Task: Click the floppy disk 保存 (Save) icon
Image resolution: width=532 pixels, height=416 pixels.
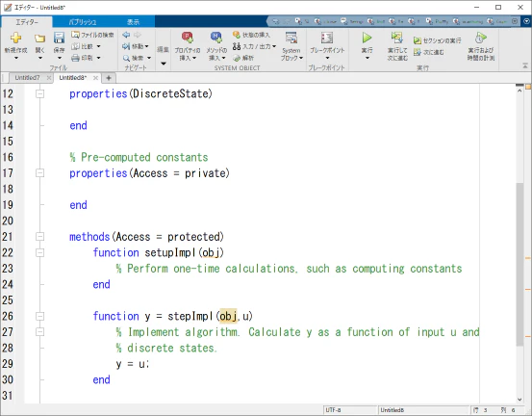Action: coord(59,38)
